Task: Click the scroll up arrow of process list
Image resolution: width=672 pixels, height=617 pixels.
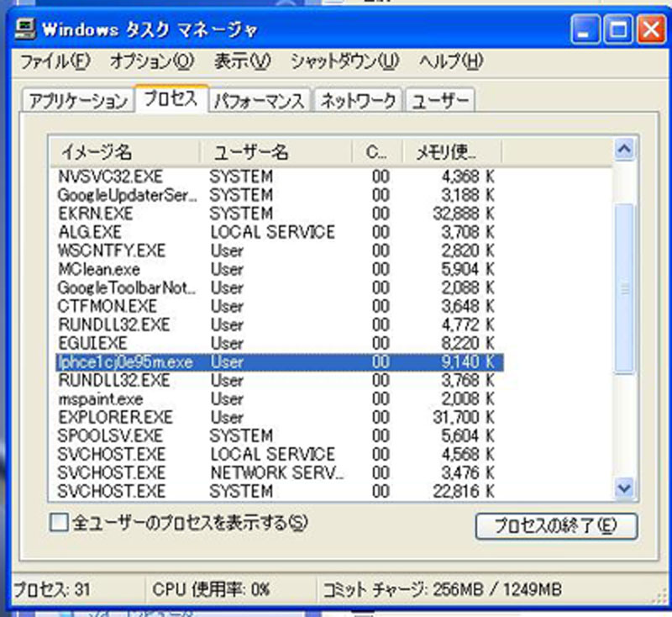Action: click(624, 150)
